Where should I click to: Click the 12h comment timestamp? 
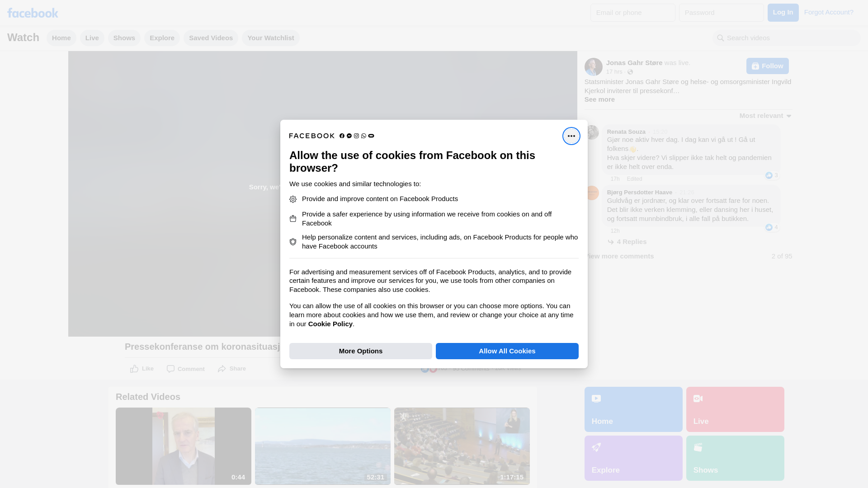click(615, 231)
